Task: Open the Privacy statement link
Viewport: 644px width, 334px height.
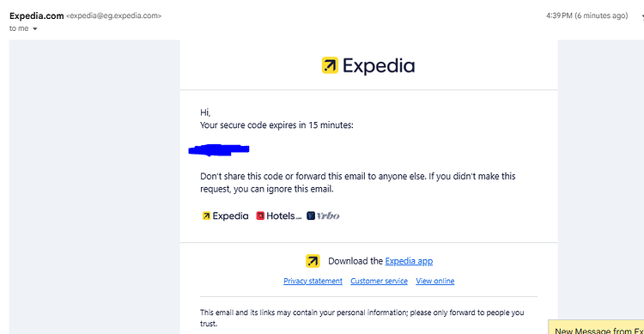Action: (x=313, y=281)
